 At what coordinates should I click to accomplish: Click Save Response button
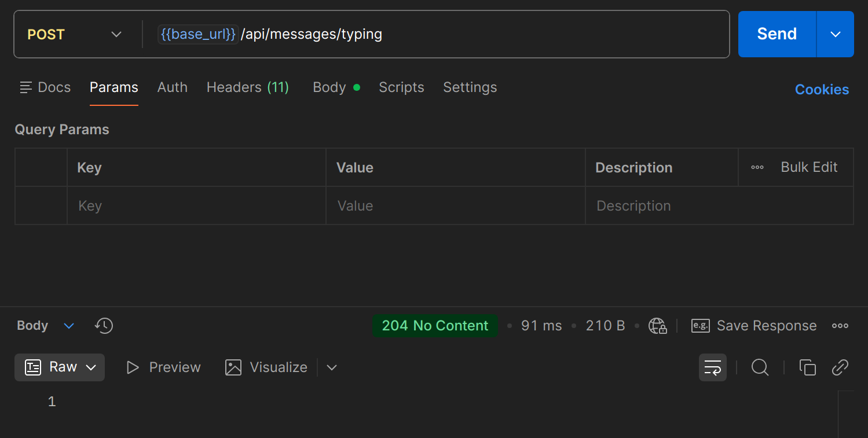tap(754, 326)
